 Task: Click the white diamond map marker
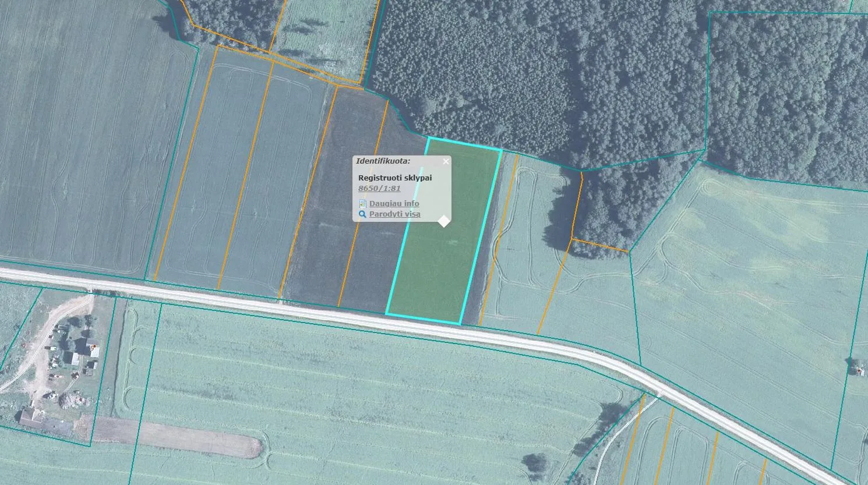[x=444, y=221]
